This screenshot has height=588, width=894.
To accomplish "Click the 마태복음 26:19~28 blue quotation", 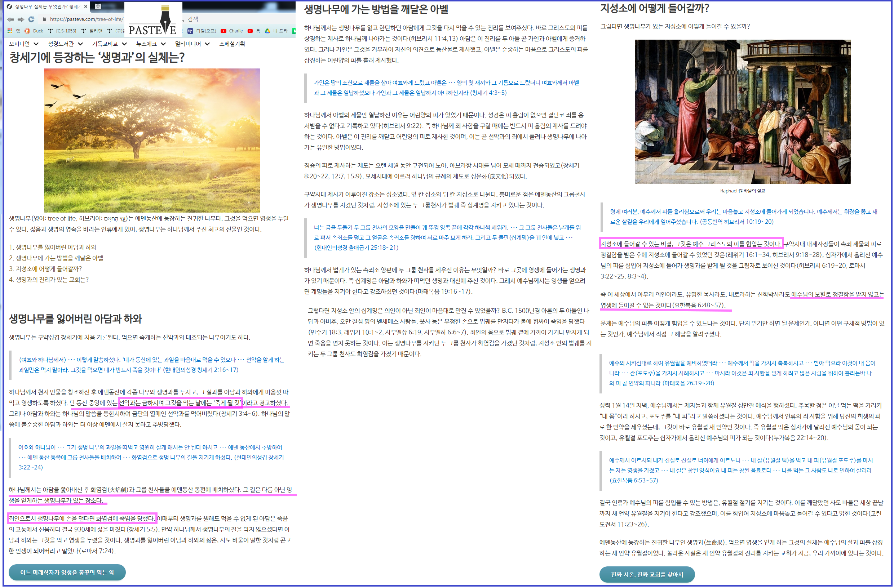I will coord(742,373).
